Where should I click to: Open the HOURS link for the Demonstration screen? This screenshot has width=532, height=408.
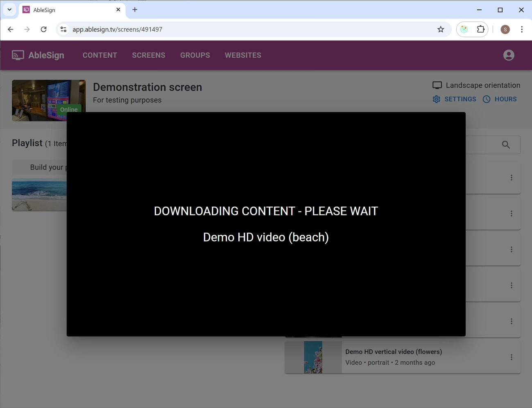coord(505,99)
